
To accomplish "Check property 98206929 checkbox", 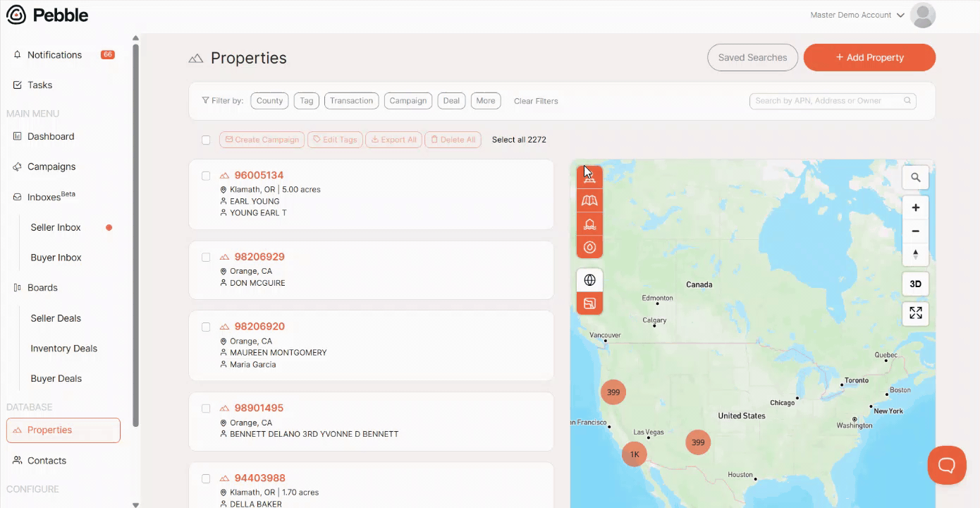I will (x=206, y=258).
